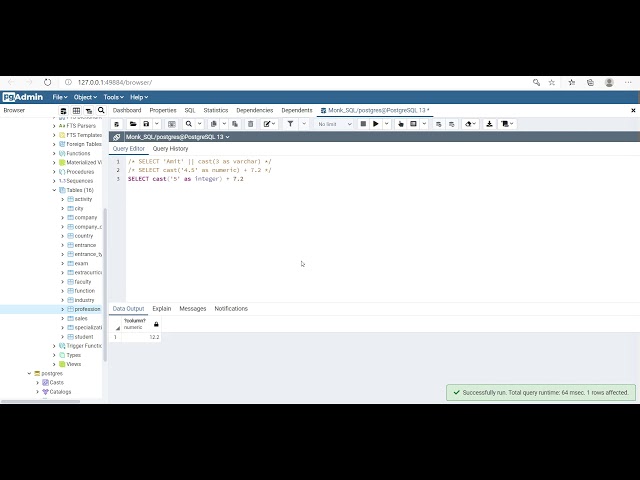The image size is (640, 480).
Task: Select the student table
Action: 84,337
